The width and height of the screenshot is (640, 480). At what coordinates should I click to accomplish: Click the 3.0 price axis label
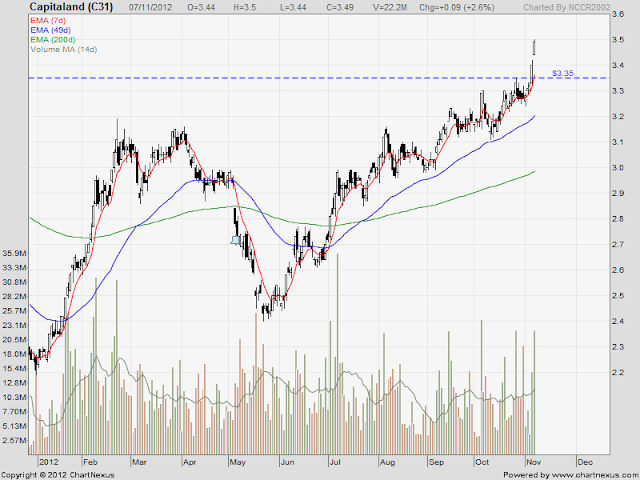click(x=618, y=168)
